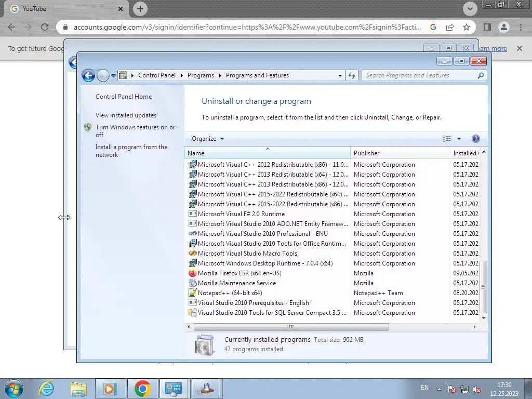
Task: Open Turn Windows features on or off
Action: (x=136, y=131)
